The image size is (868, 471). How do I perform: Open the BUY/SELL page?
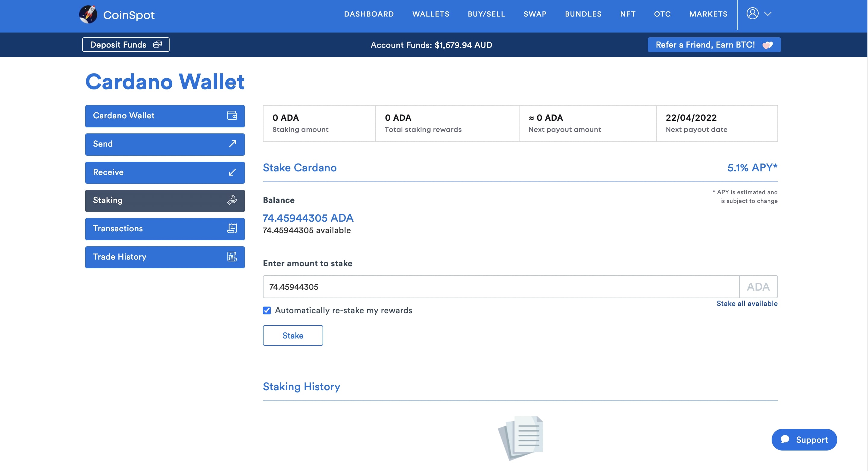click(x=486, y=14)
